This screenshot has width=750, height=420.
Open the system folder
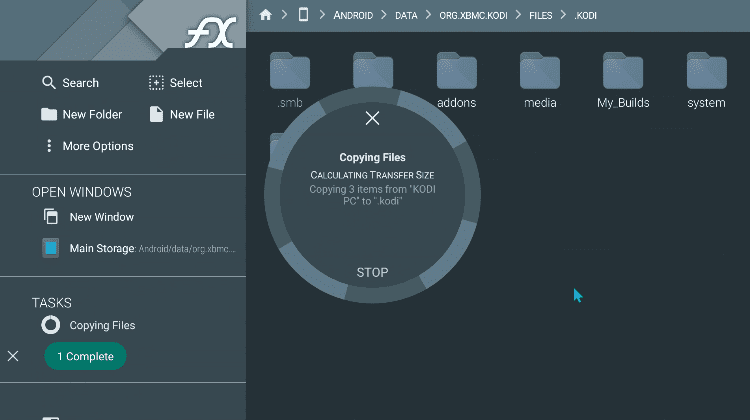706,80
